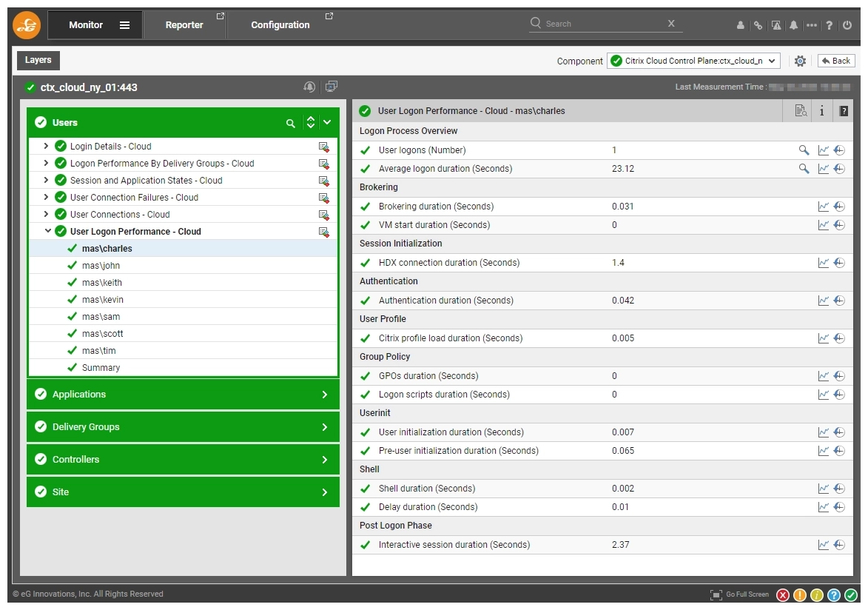Click the 23.12 average logon duration value

click(623, 169)
